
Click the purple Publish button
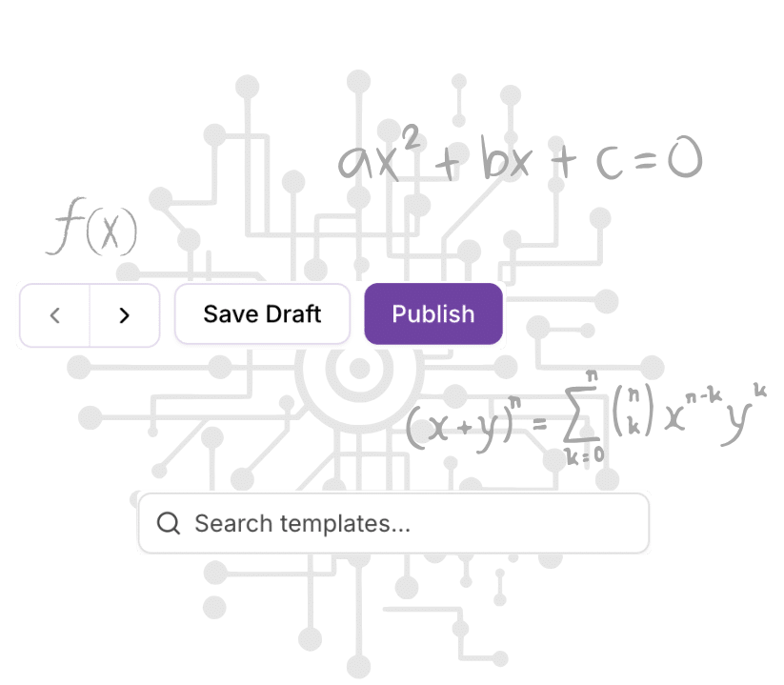[433, 314]
